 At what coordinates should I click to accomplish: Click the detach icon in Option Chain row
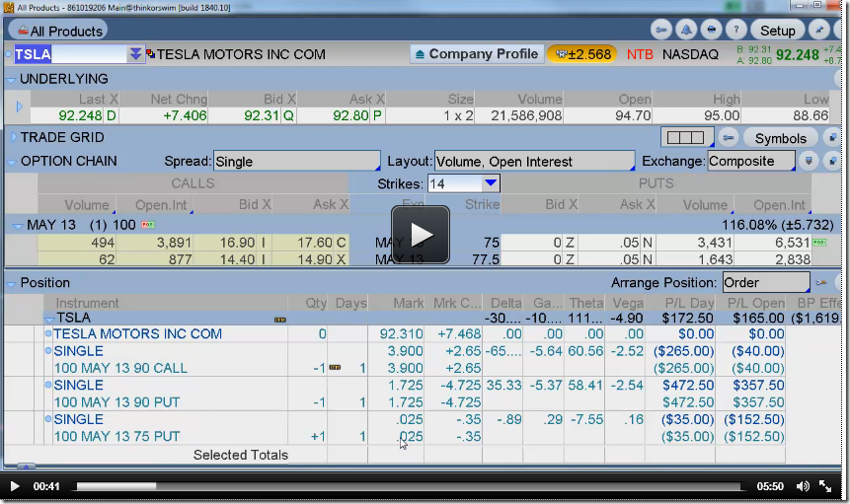pos(831,162)
